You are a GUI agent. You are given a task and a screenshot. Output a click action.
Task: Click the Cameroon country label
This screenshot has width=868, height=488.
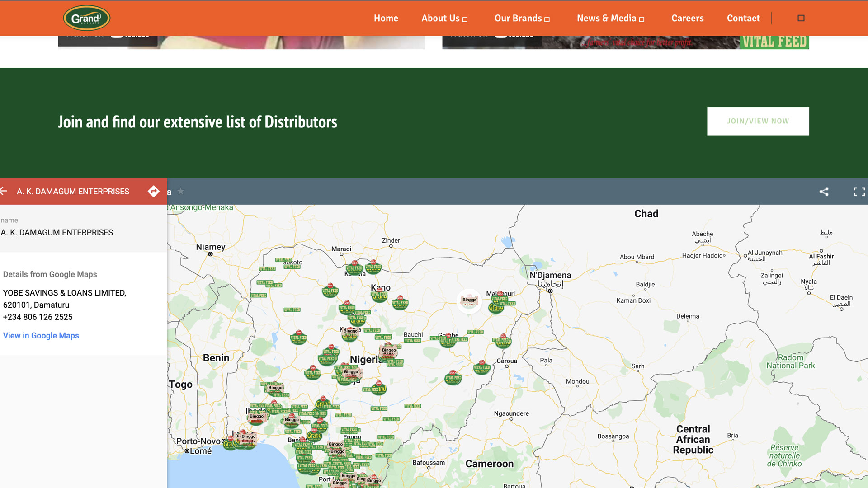click(x=490, y=464)
